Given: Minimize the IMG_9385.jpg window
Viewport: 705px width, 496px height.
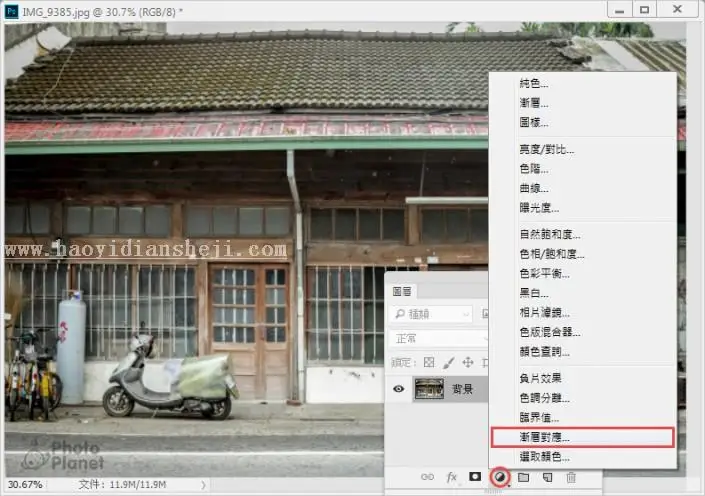Looking at the screenshot, I should click(620, 10).
